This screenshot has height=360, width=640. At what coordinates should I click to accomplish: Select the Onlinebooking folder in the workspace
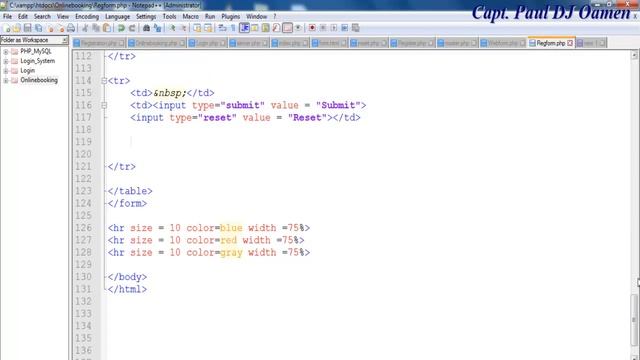39,80
